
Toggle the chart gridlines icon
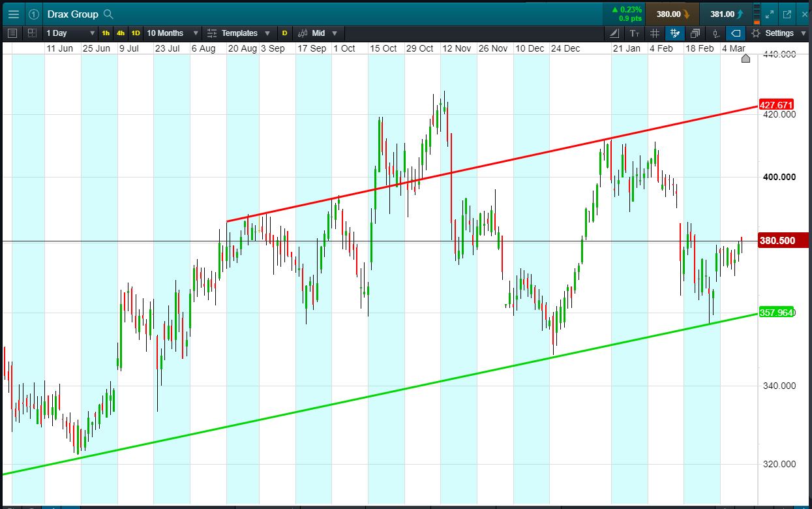pyautogui.click(x=655, y=33)
